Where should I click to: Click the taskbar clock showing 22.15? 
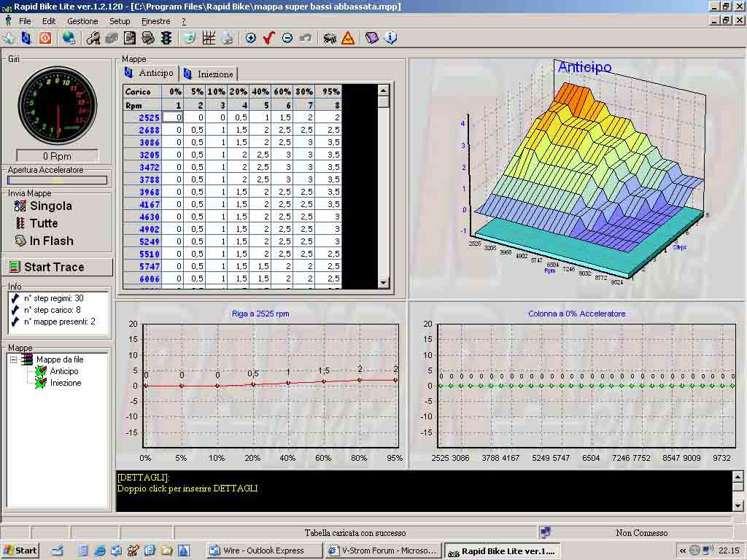tap(729, 551)
